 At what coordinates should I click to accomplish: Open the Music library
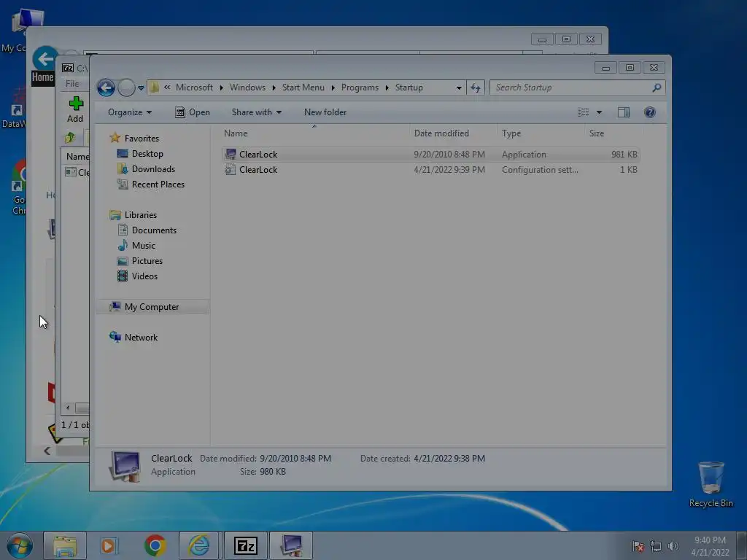pos(144,246)
